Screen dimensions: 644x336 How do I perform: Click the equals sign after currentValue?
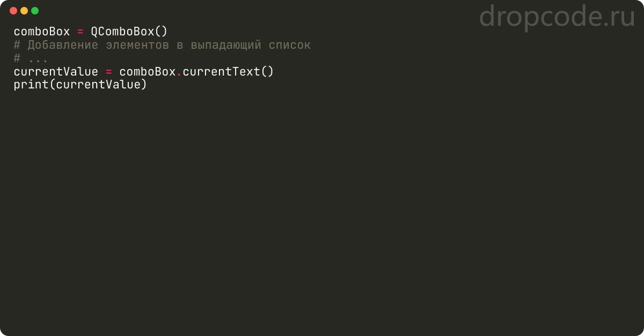pos(109,72)
